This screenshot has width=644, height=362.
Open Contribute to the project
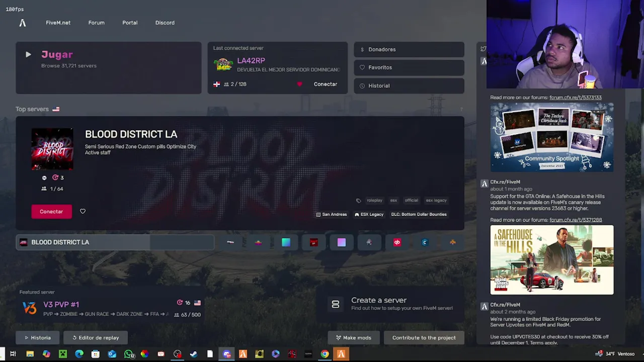coord(424,338)
